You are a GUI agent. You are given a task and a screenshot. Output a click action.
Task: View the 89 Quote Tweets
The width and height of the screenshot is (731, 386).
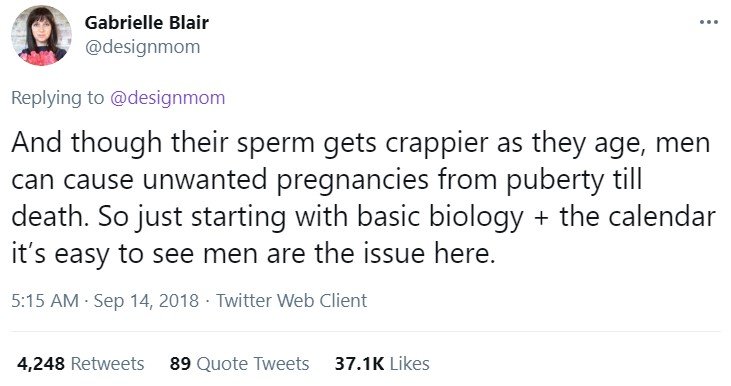click(240, 364)
